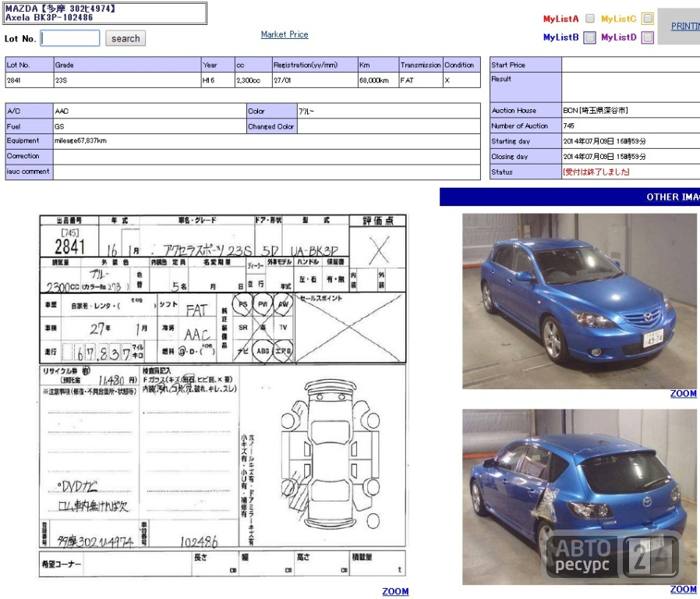Image resolution: width=700 pixels, height=599 pixels.
Task: Open the auction sheet image
Action: tap(223, 395)
